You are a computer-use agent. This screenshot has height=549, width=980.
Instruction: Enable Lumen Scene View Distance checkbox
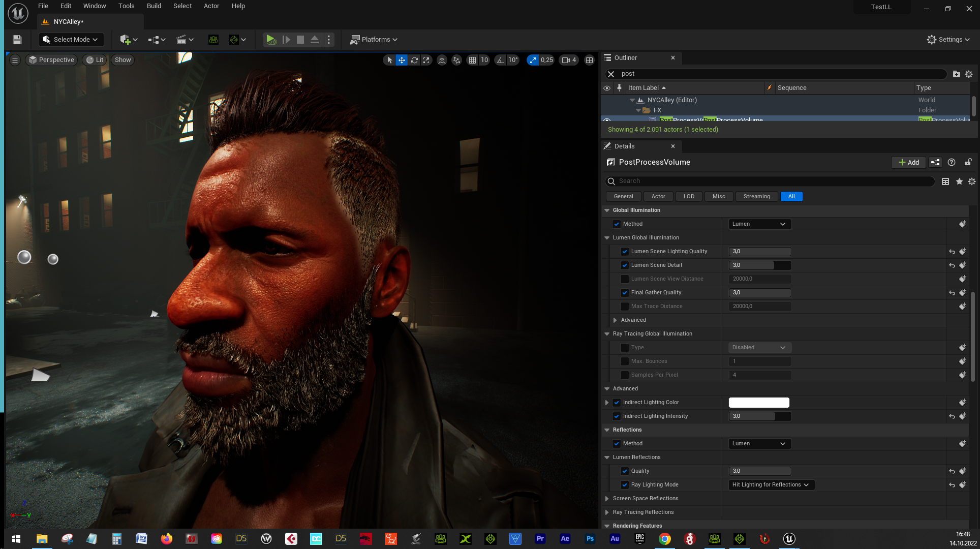coord(625,279)
